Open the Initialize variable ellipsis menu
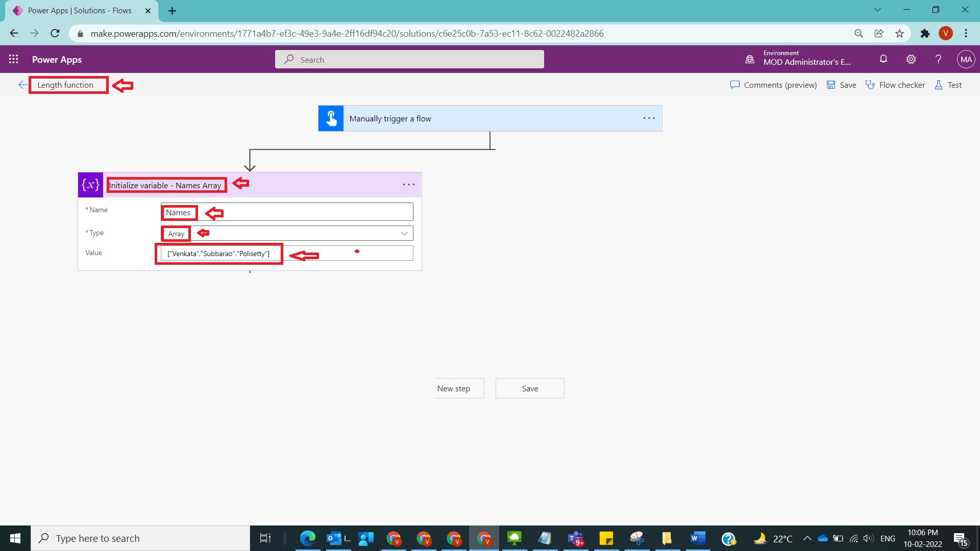This screenshot has height=551, width=980. coord(408,184)
